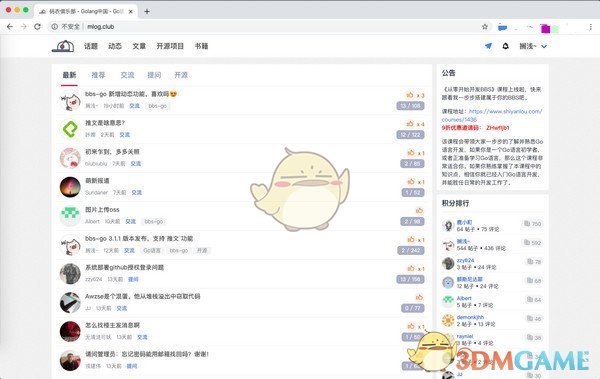Open Albert's avatar in ranking list
The width and height of the screenshot is (600, 379).
pyautogui.click(x=448, y=301)
